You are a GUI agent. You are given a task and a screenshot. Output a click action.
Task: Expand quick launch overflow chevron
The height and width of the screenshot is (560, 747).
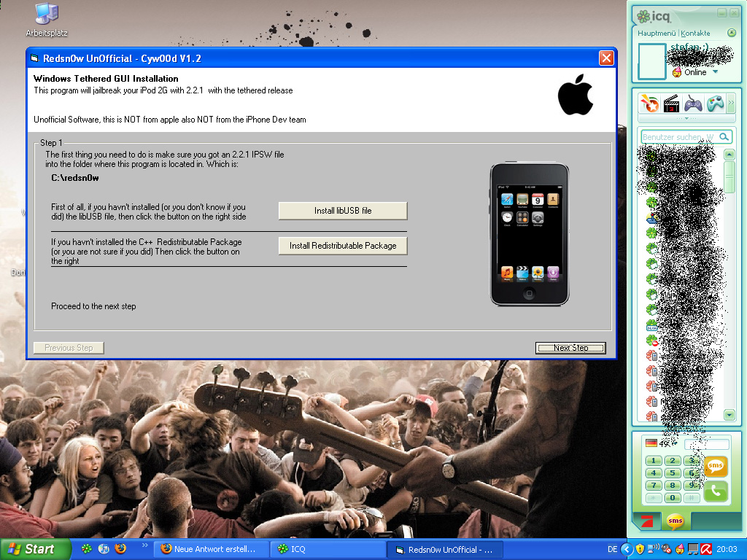(x=145, y=545)
